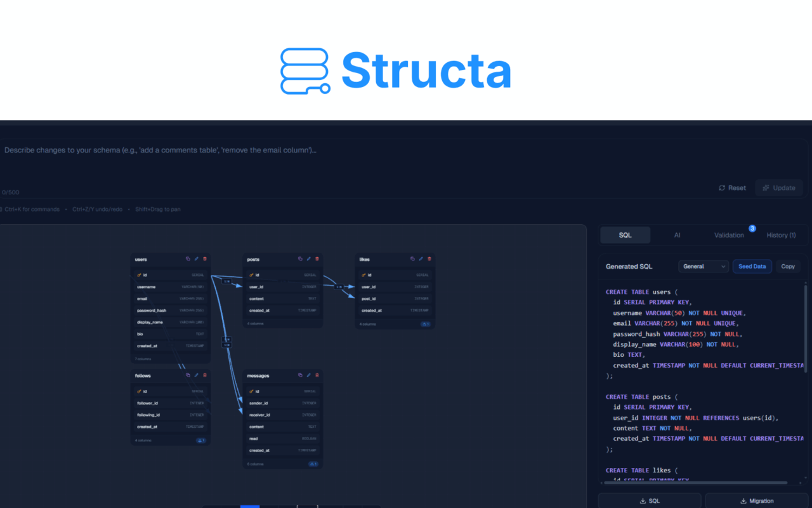Image resolution: width=812 pixels, height=508 pixels.
Task: Click the copy icon on the posts table
Action: [300, 259]
